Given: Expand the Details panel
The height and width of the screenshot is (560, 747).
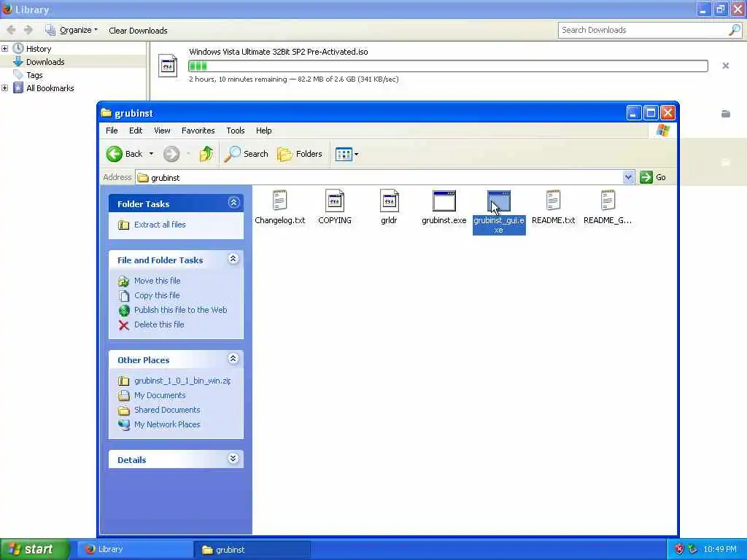Looking at the screenshot, I should tap(233, 459).
